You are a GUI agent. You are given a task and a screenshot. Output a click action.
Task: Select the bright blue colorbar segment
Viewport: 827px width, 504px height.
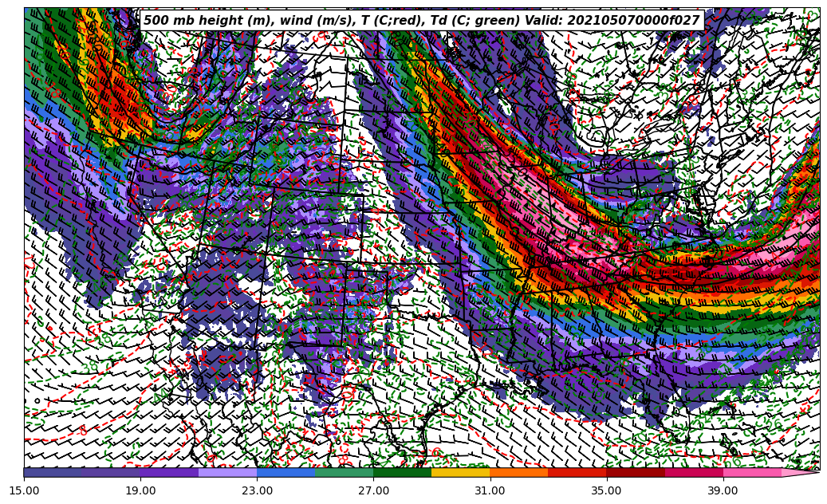pos(286,472)
